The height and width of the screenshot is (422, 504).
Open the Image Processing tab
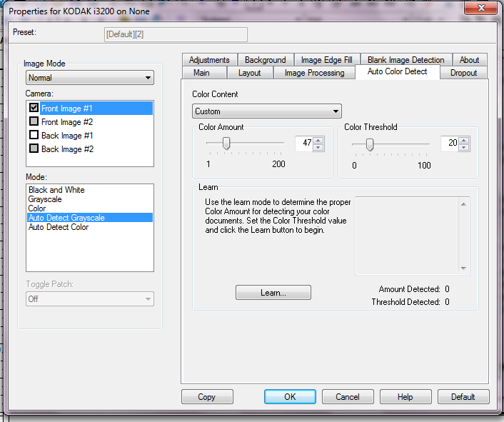[x=314, y=73]
